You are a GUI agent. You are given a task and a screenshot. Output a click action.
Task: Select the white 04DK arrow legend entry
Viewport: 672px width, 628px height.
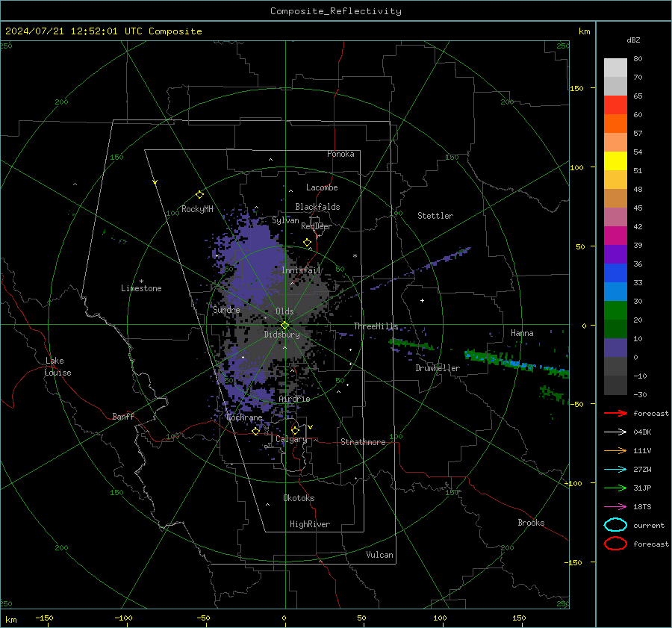(x=615, y=432)
